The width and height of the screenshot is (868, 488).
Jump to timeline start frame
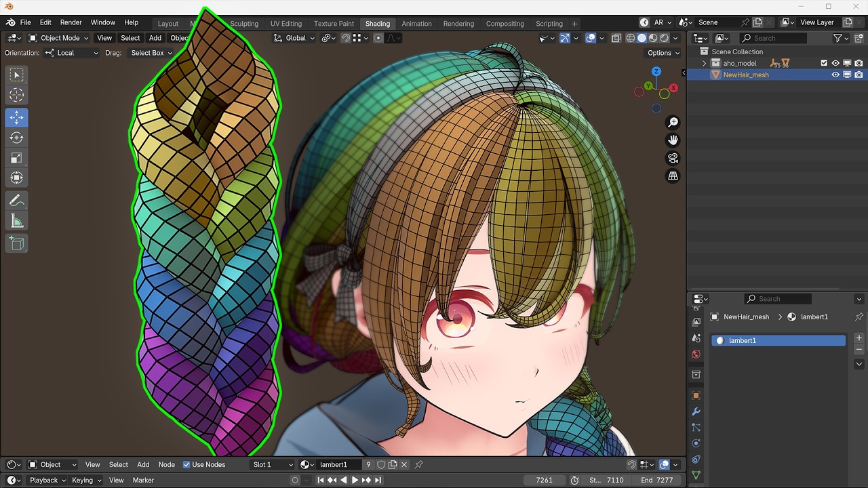pos(321,480)
